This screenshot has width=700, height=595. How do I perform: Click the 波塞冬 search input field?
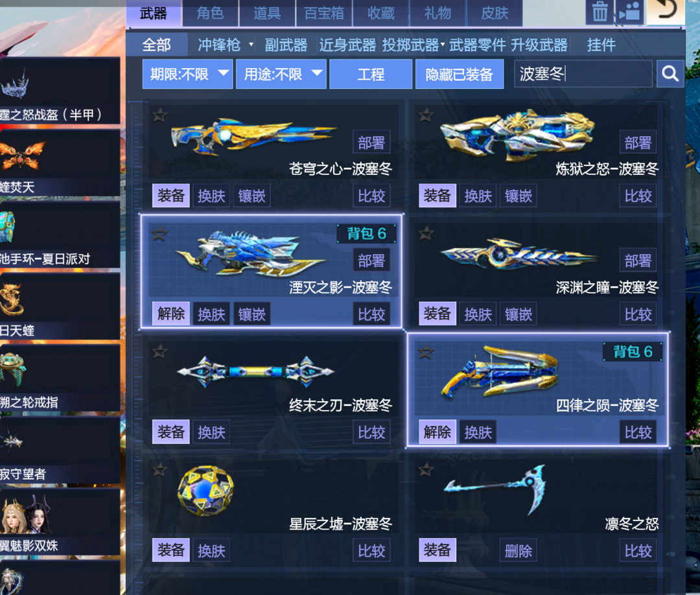(583, 74)
